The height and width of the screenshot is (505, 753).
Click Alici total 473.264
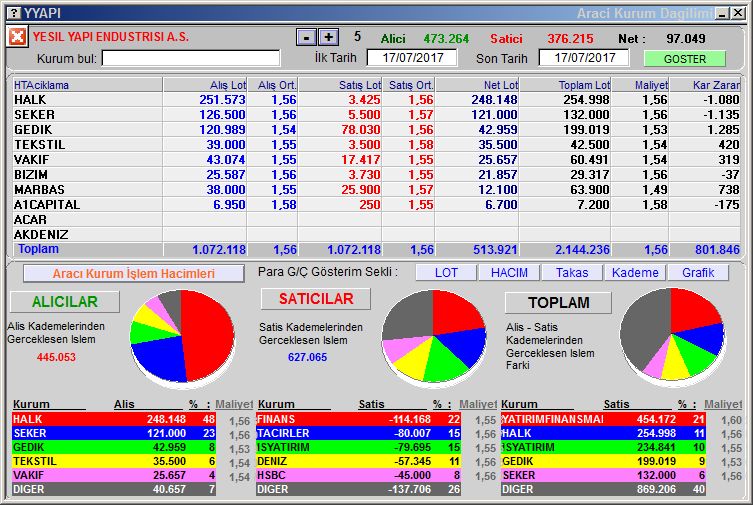pyautogui.click(x=446, y=38)
